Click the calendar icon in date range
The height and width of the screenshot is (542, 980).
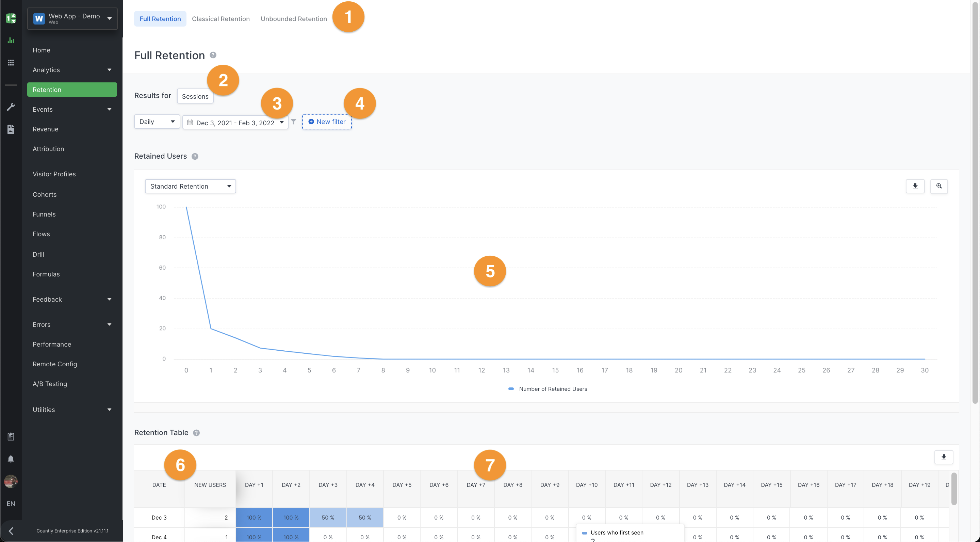(190, 123)
